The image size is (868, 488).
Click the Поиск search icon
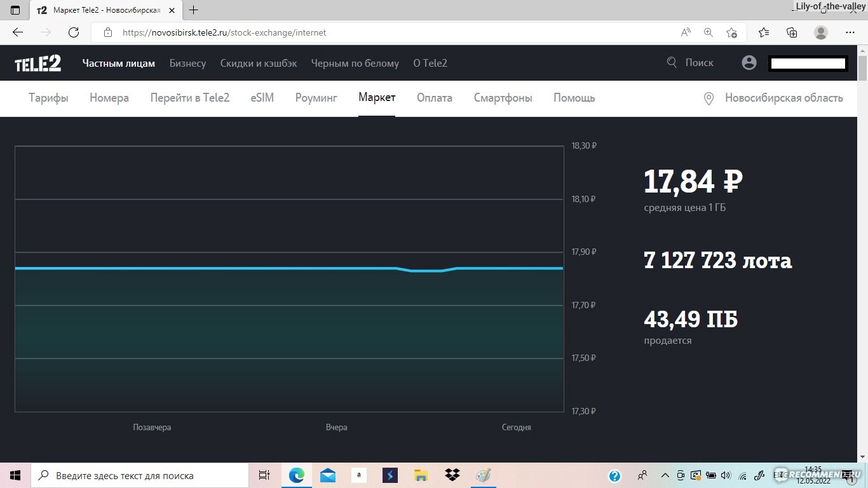(672, 62)
